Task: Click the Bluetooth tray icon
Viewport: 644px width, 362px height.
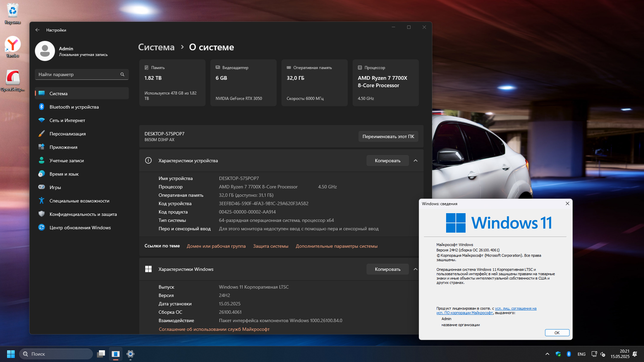Action: pyautogui.click(x=569, y=354)
